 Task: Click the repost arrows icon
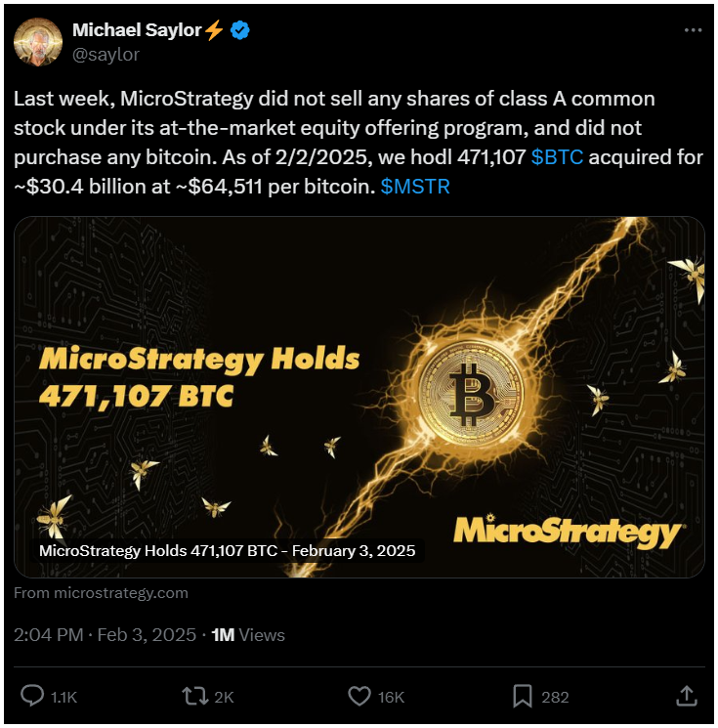(195, 697)
